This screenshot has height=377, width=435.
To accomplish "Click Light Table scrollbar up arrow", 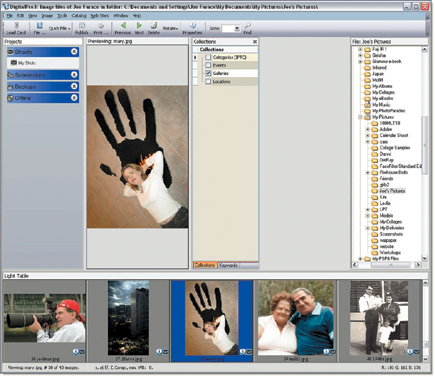I will (x=425, y=283).
